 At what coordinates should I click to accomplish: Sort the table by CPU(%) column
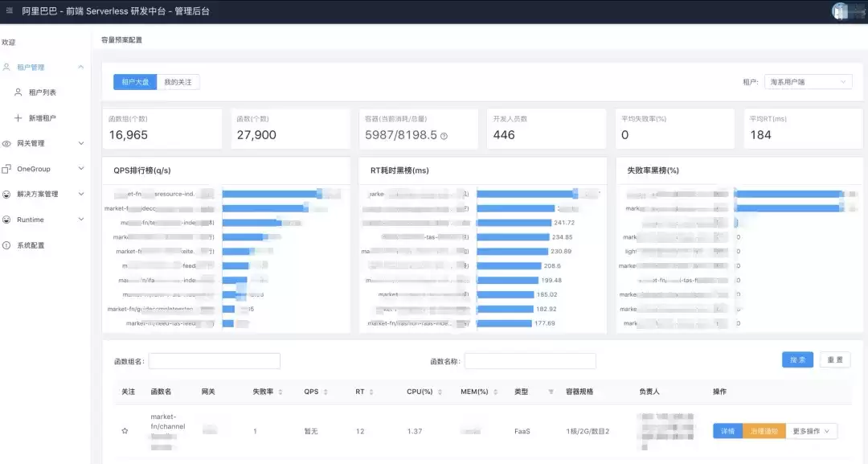click(440, 392)
